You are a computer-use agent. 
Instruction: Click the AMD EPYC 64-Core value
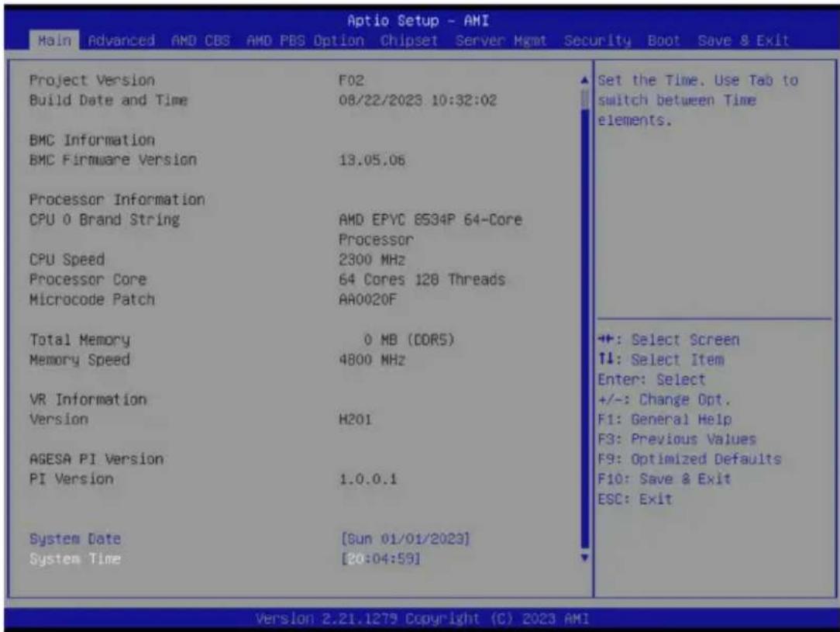pyautogui.click(x=430, y=230)
